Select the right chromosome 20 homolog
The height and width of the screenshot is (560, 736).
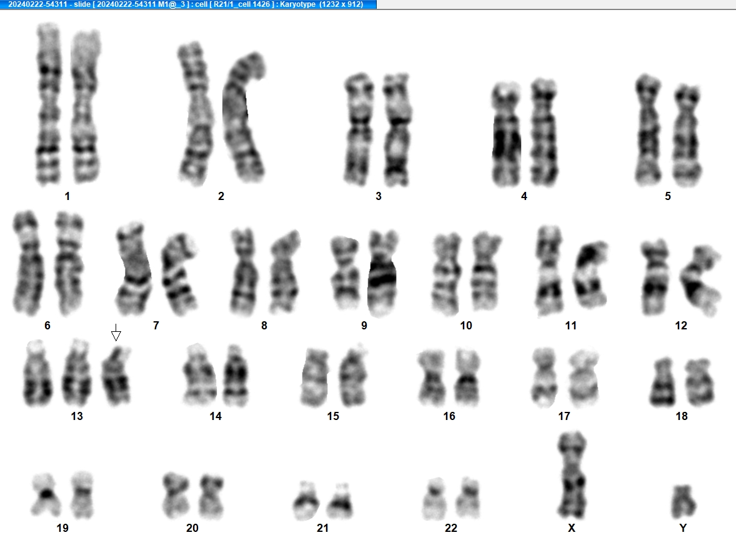(211, 497)
